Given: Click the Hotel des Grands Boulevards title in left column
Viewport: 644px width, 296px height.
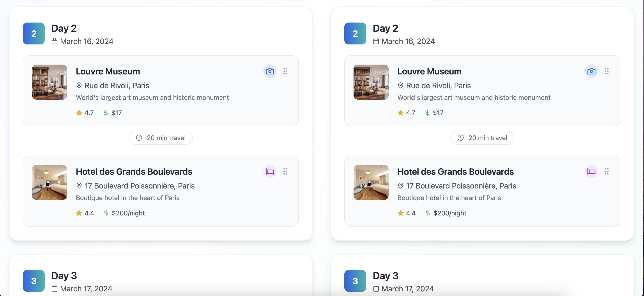Looking at the screenshot, I should [x=134, y=172].
